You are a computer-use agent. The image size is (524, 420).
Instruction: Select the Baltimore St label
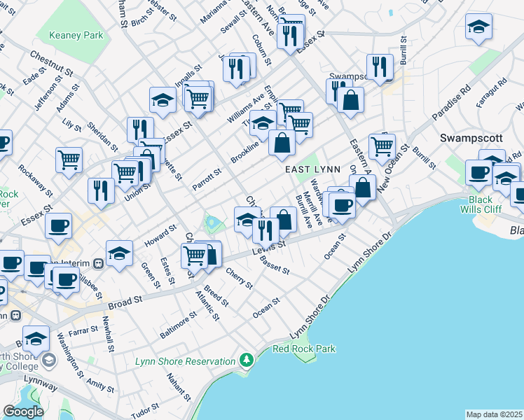[x=179, y=325]
